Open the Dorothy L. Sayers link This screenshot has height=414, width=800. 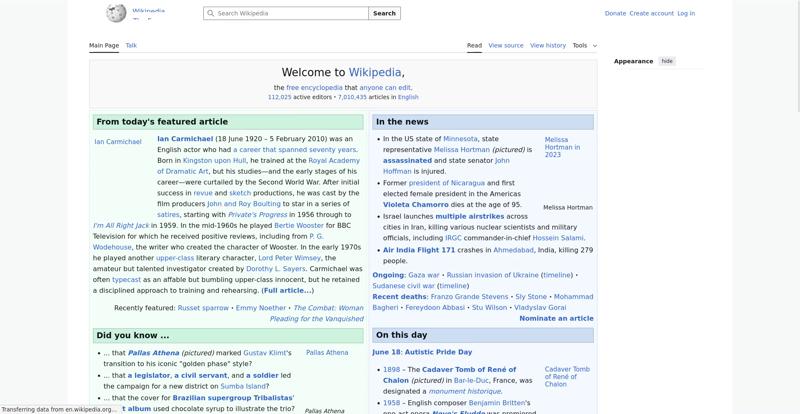[276, 269]
